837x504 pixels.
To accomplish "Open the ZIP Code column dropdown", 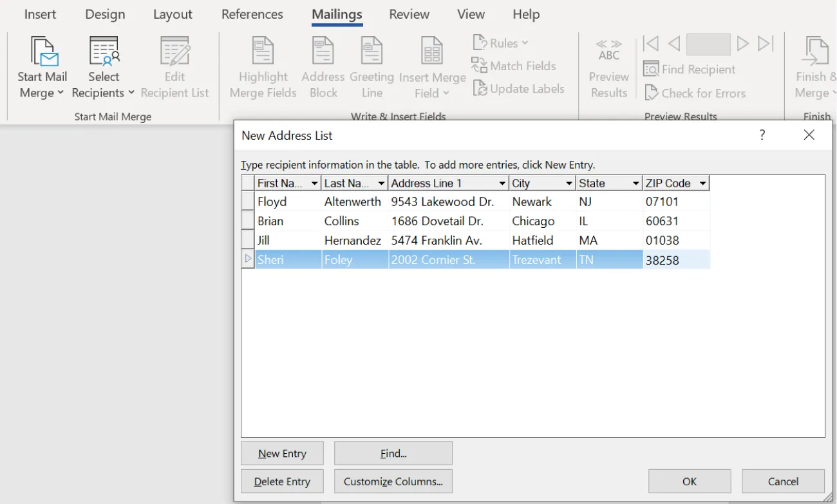I will click(703, 183).
